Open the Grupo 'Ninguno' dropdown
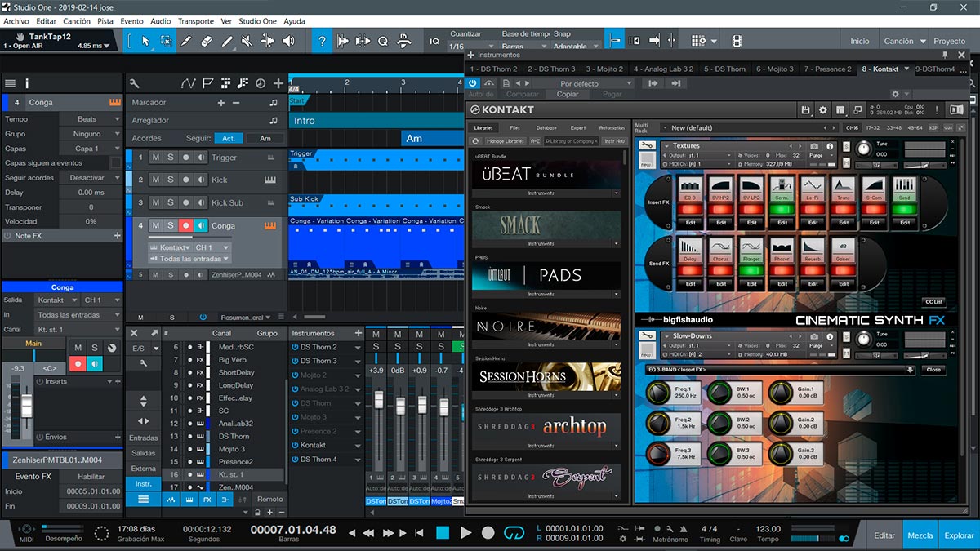Screen dimensions: 980x551 pyautogui.click(x=89, y=134)
